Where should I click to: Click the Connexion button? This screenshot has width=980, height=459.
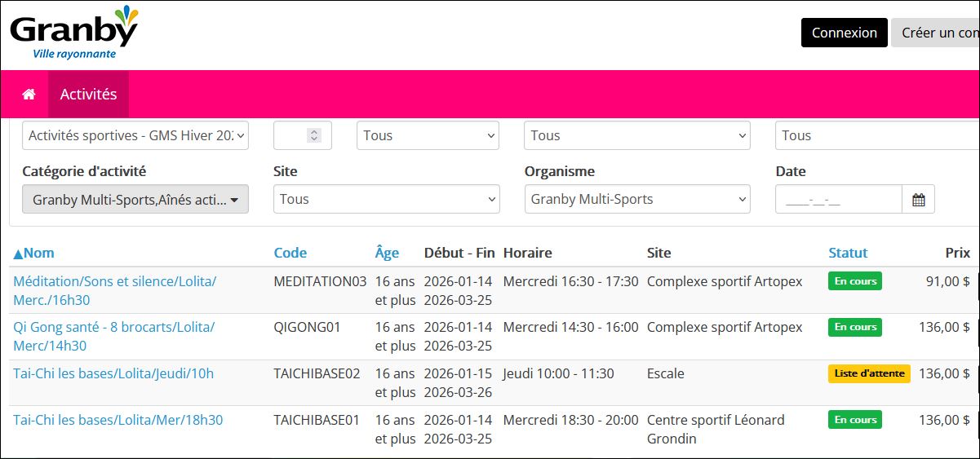point(844,33)
